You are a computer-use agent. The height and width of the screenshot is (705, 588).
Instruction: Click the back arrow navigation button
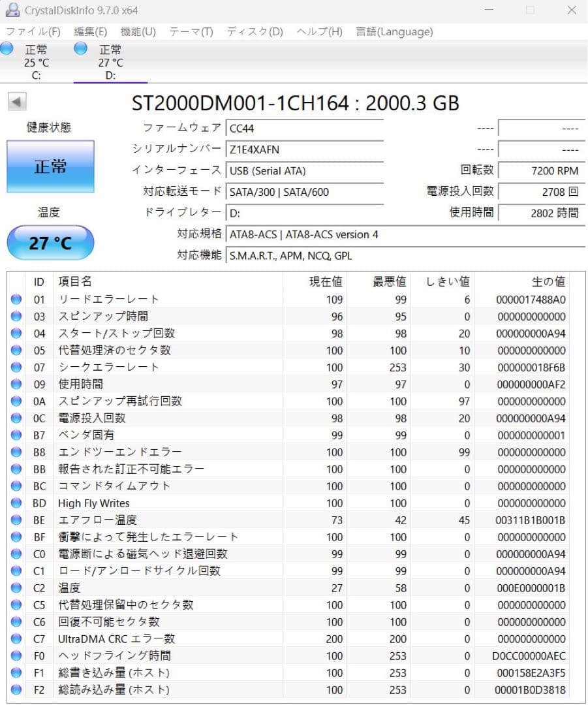(17, 102)
